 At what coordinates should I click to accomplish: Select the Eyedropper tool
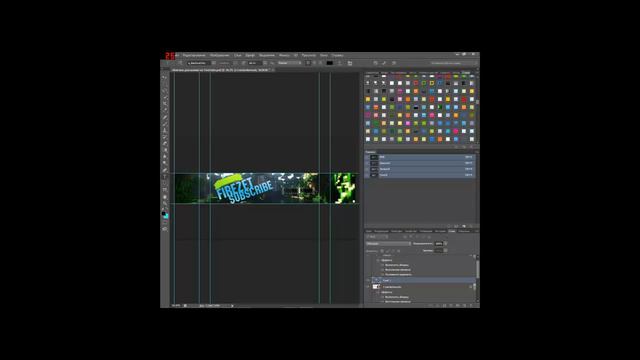coord(165,110)
